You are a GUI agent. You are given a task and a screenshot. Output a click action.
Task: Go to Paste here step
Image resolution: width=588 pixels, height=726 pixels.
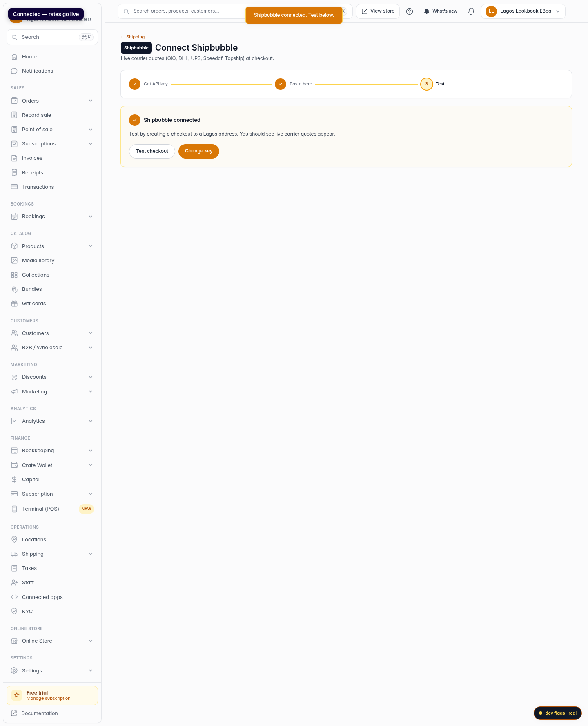tap(294, 84)
